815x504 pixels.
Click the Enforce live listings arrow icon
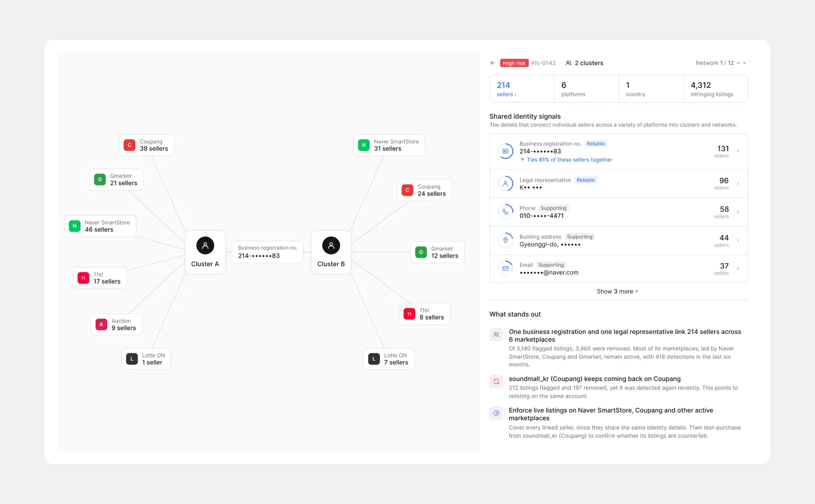[x=496, y=413]
